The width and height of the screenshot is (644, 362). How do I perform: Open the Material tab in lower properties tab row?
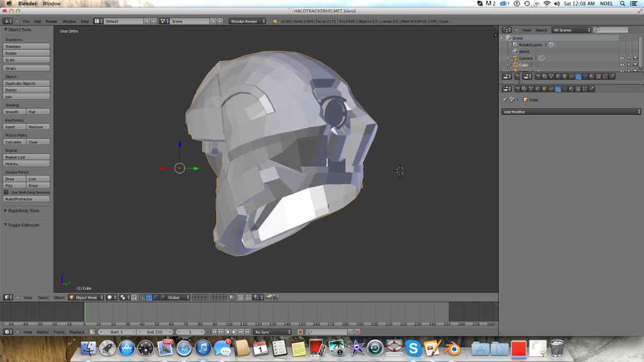571,89
